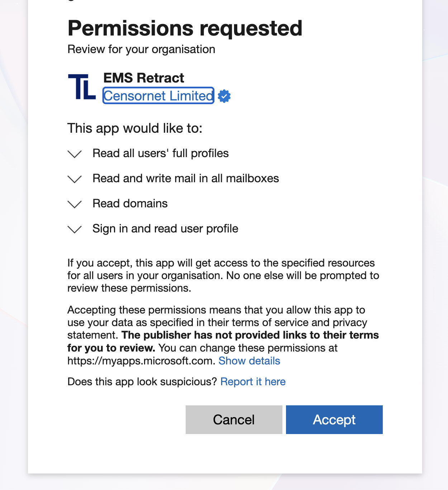Click the Permissions requested heading
The height and width of the screenshot is (490, 448).
tap(185, 28)
